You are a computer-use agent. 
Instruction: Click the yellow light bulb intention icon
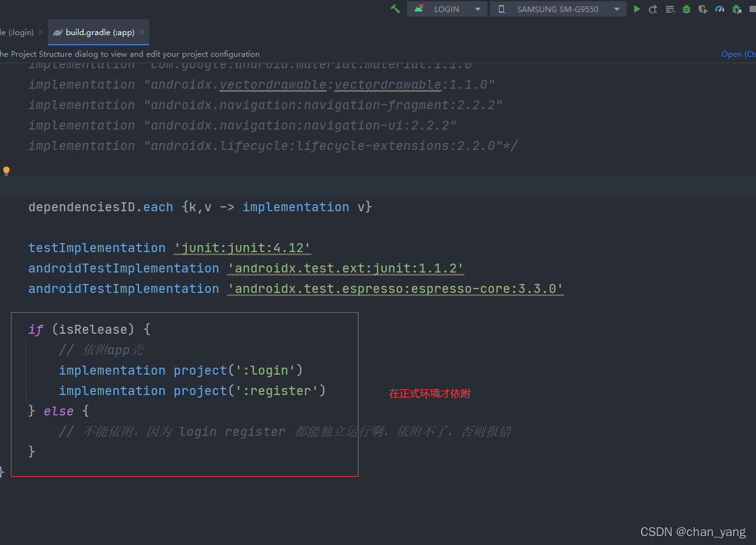point(6,170)
